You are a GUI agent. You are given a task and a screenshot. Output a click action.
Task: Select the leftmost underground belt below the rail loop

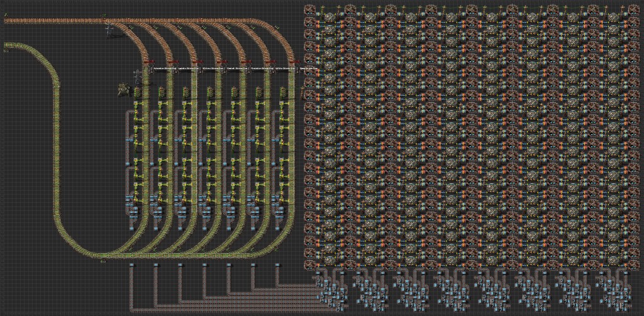[x=132, y=265]
